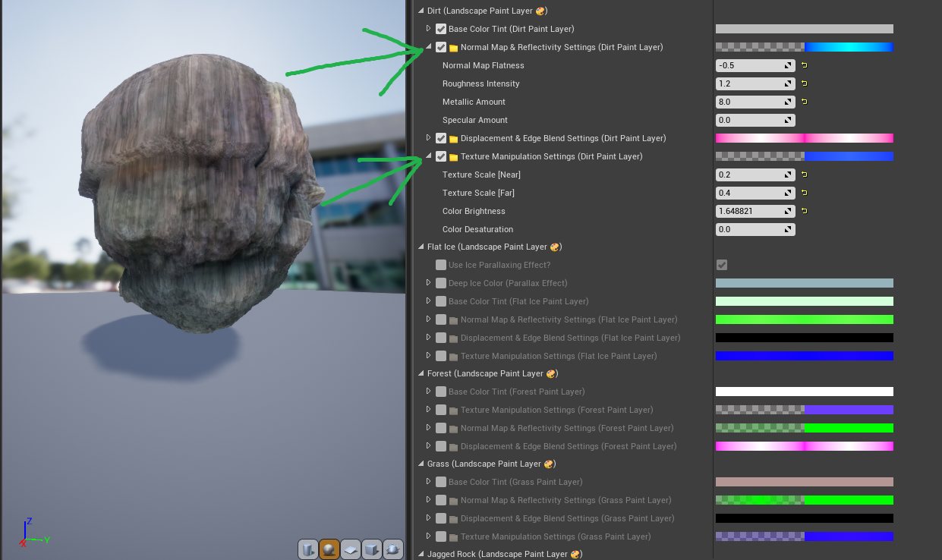Collapse the Grass (Landscape Paint Layer) section
942x560 pixels.
coord(421,464)
